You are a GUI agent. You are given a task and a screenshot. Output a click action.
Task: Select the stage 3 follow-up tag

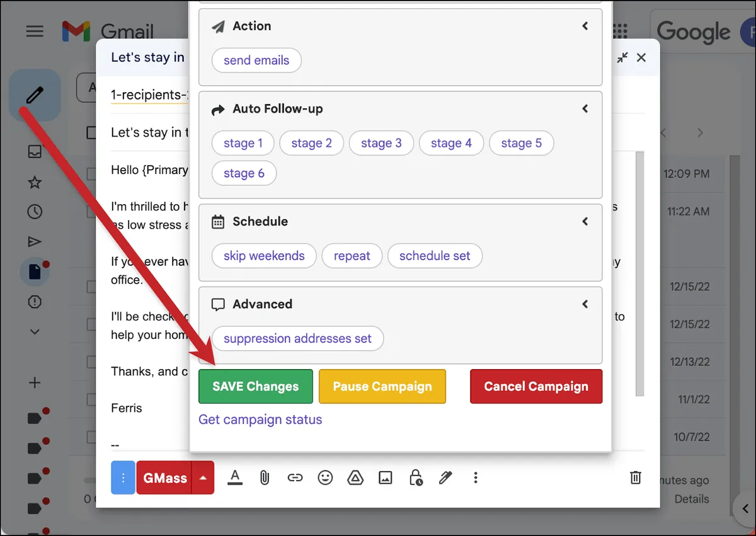coord(381,143)
